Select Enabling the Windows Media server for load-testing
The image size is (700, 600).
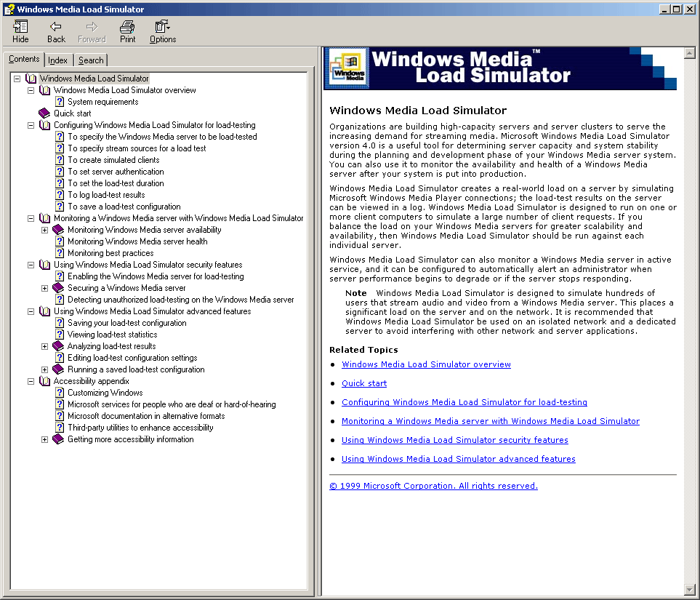[156, 276]
